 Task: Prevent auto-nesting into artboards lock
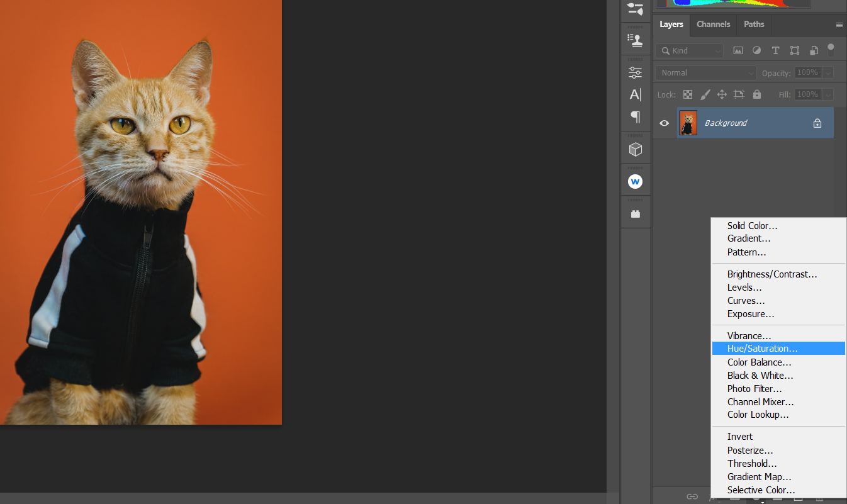coord(739,94)
